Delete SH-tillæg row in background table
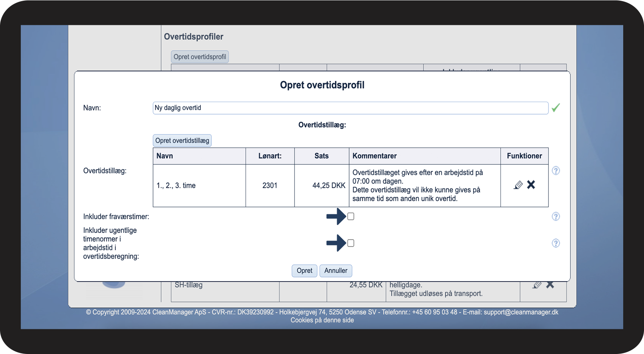644x354 pixels. coord(550,285)
